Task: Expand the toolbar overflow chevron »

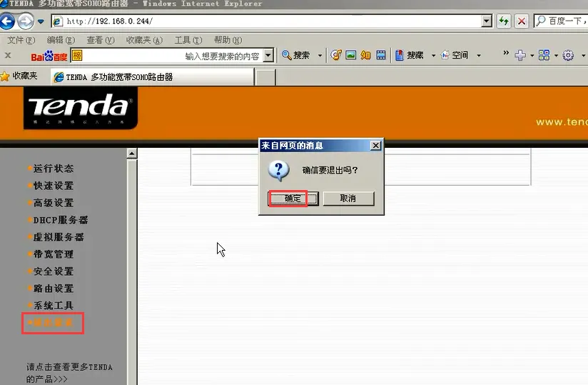Action: click(506, 53)
